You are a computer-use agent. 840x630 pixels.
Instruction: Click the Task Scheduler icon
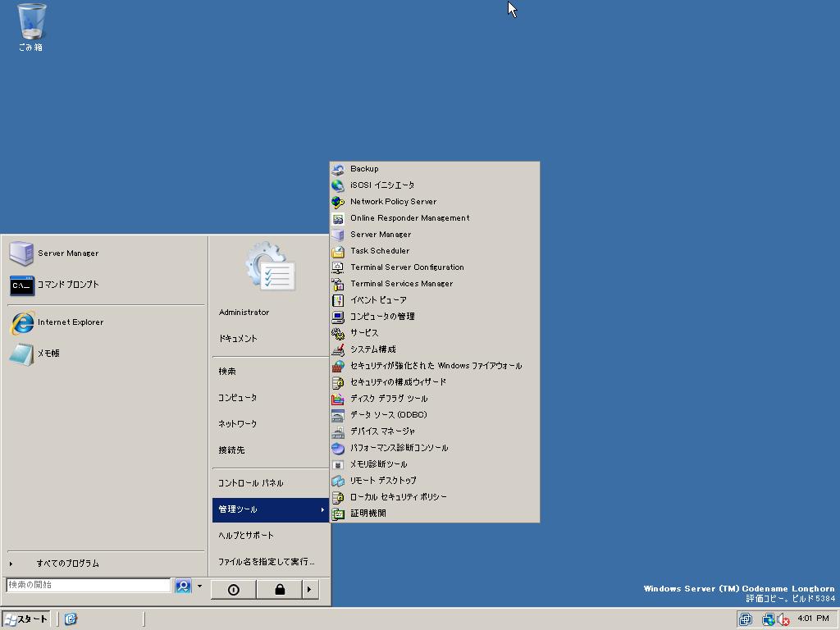click(x=337, y=251)
